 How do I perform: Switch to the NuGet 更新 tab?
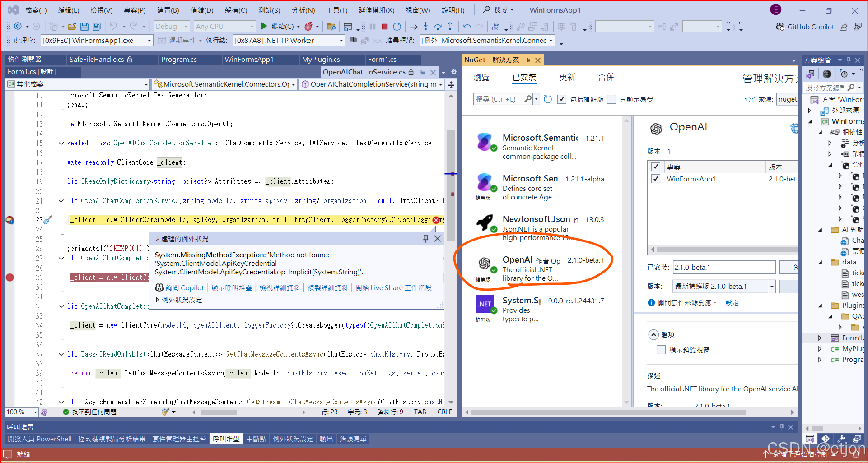(x=567, y=78)
